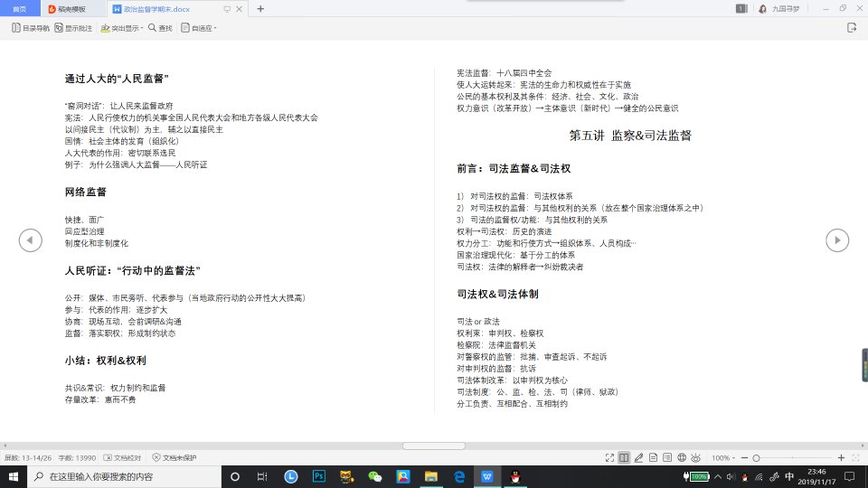Expand hidden system tray icons chevron
The width and height of the screenshot is (868, 488).
tap(718, 476)
